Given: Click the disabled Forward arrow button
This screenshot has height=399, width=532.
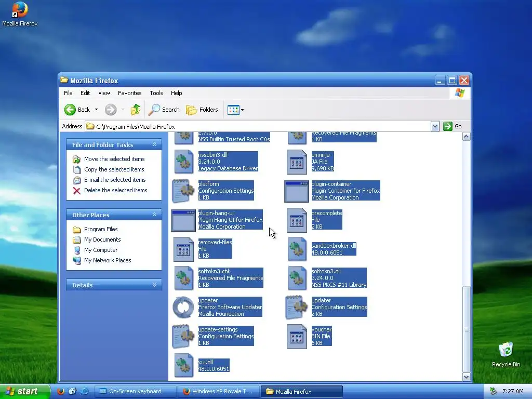Looking at the screenshot, I should (111, 110).
